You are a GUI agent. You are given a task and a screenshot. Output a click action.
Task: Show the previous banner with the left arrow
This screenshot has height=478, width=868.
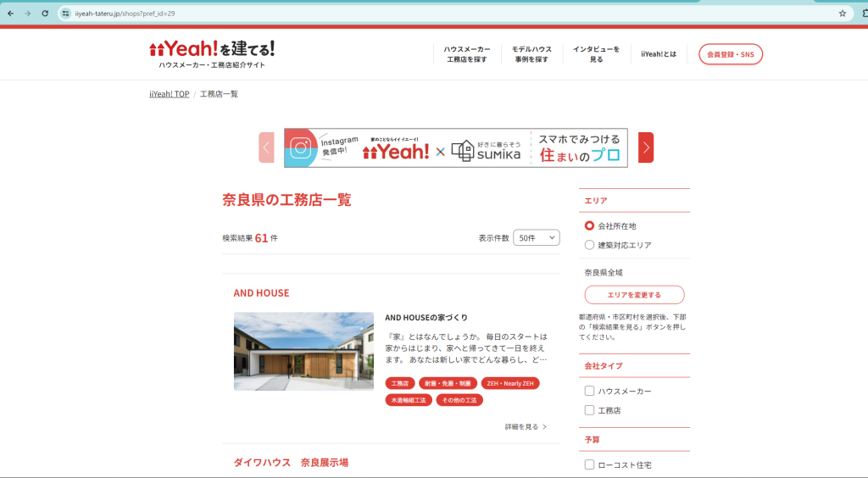coord(266,147)
